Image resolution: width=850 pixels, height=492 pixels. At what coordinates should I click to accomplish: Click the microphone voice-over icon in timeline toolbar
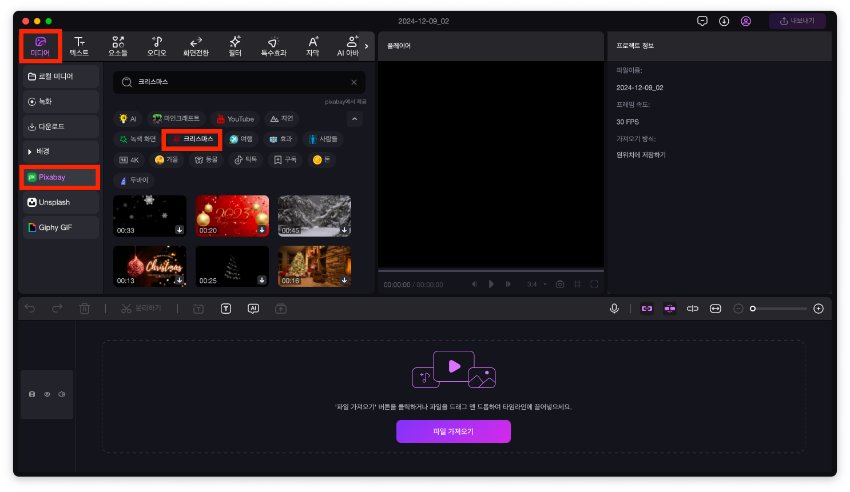click(614, 309)
